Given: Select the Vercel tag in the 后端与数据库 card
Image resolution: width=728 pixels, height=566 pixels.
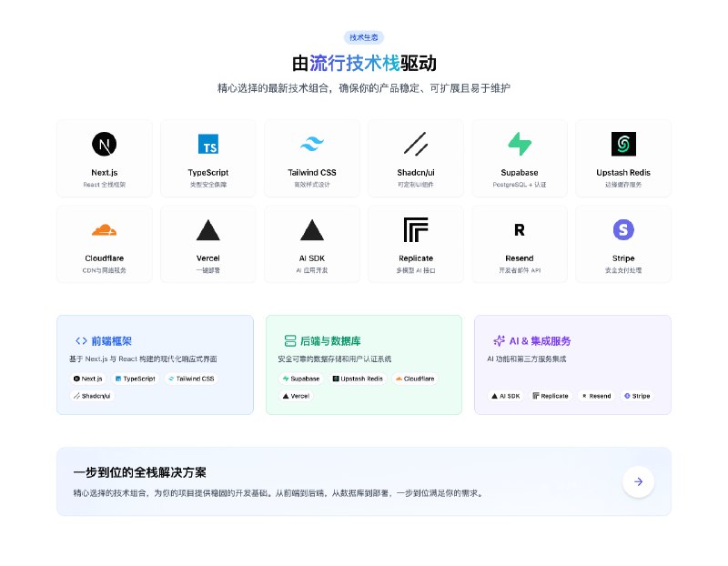Looking at the screenshot, I should pyautogui.click(x=296, y=396).
